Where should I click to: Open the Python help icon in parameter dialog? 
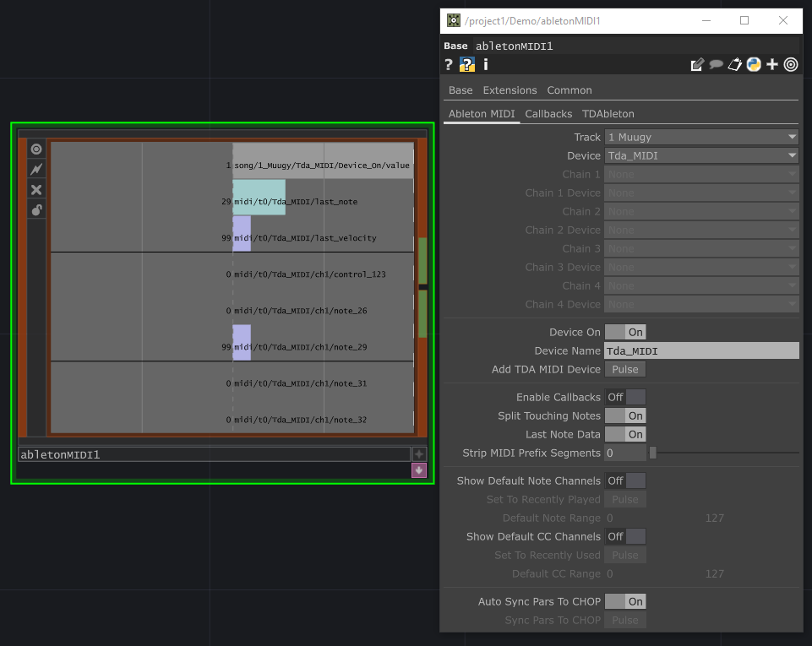[x=466, y=64]
